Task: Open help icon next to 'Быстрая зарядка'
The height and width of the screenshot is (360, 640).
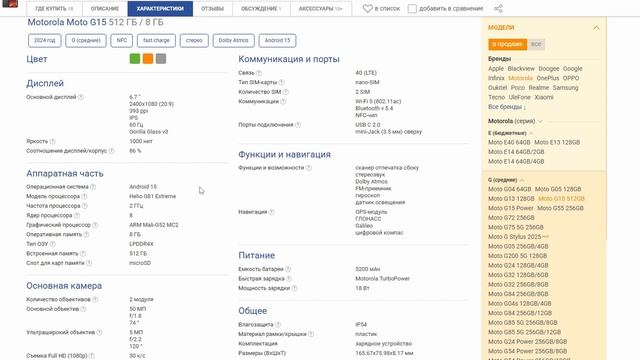Action: point(289,278)
